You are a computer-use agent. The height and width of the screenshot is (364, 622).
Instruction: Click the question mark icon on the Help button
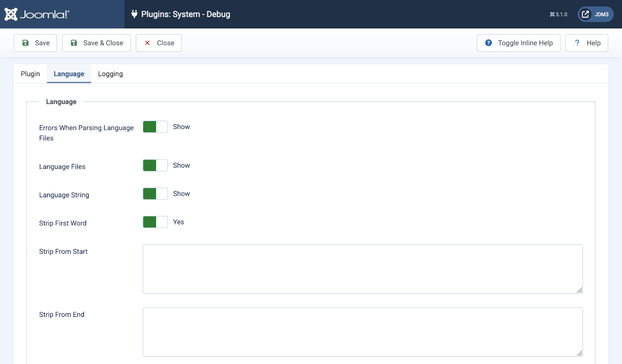tap(577, 43)
